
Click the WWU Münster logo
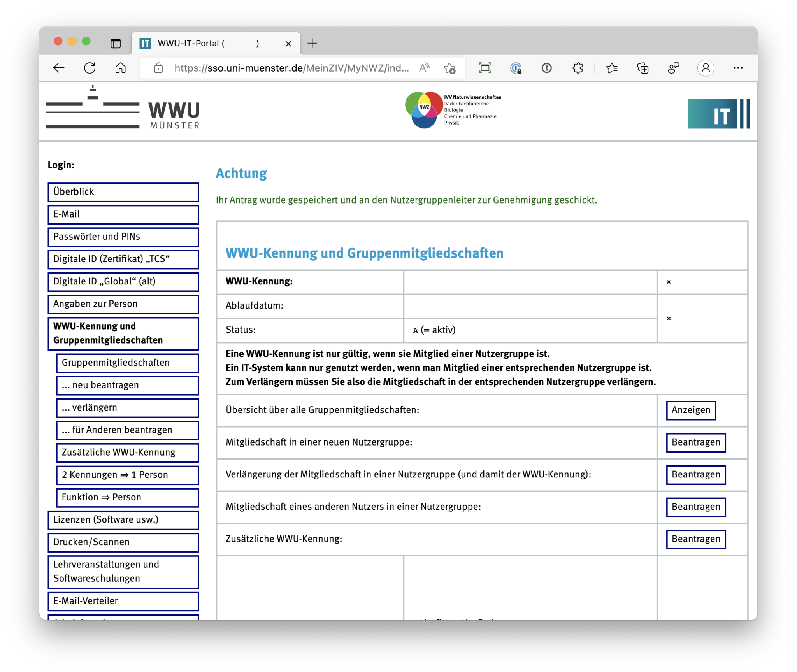coord(123,111)
